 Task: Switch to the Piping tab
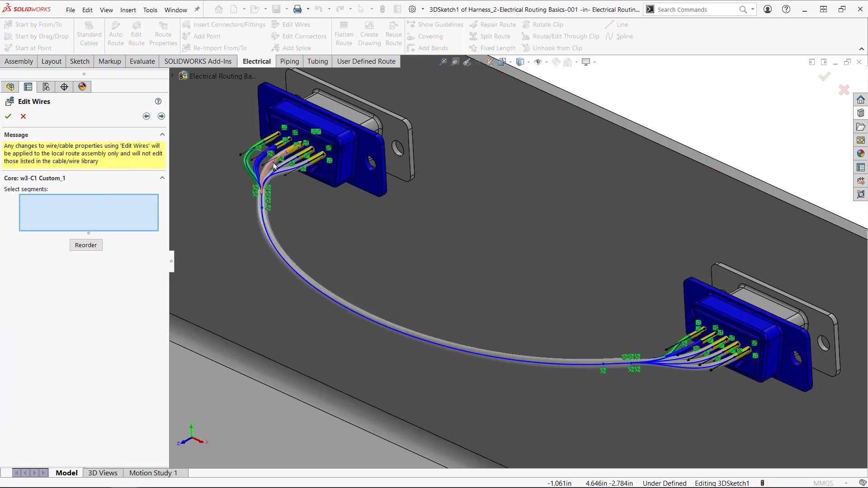[289, 61]
